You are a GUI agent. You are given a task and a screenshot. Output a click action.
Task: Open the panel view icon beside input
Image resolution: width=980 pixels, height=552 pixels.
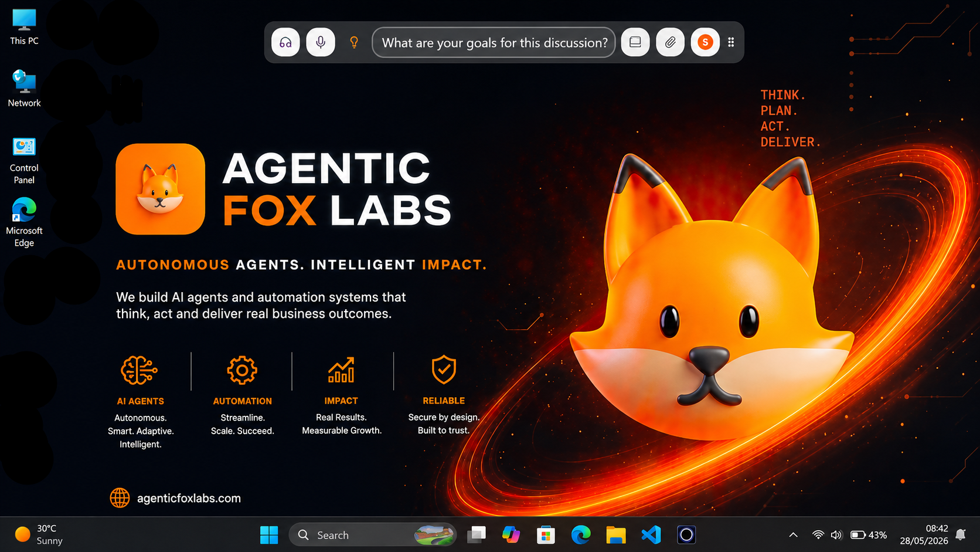tap(635, 42)
